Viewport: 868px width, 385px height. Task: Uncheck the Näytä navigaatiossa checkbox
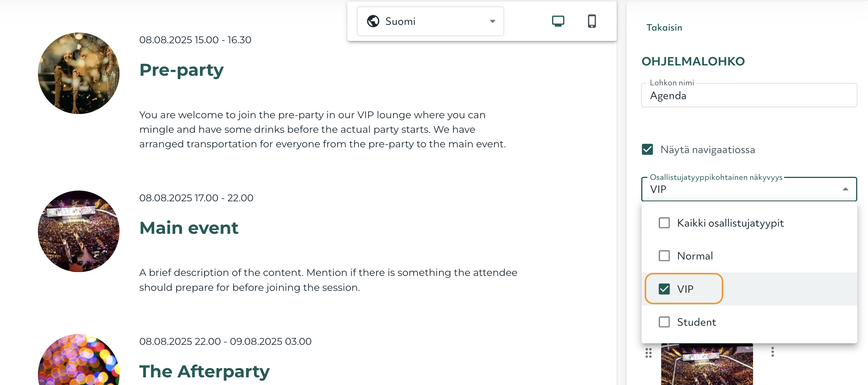647,149
